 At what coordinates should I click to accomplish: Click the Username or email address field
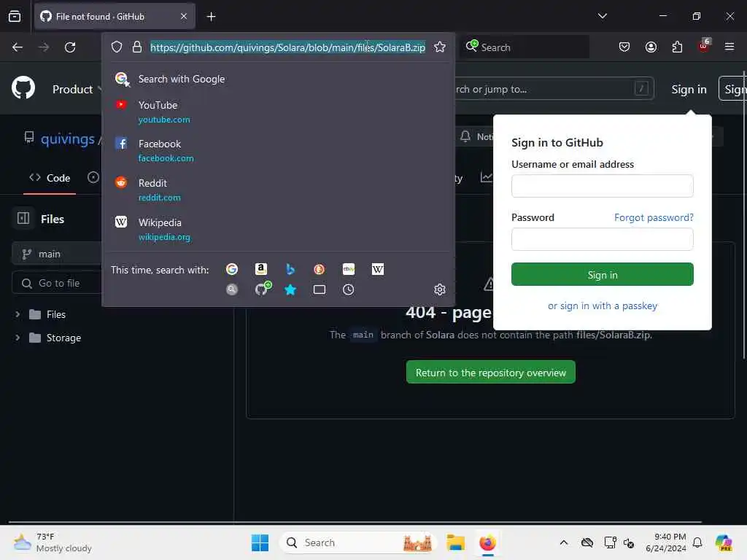[602, 186]
